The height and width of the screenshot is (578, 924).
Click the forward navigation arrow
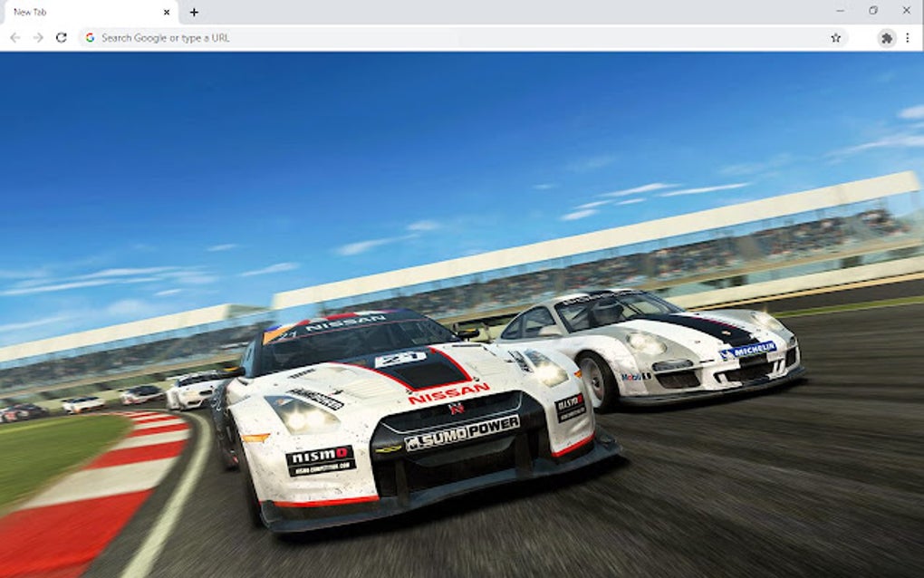37,37
